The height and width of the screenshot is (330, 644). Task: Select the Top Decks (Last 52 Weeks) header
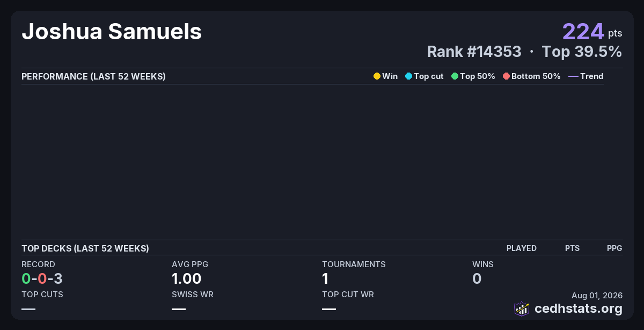pyautogui.click(x=85, y=248)
